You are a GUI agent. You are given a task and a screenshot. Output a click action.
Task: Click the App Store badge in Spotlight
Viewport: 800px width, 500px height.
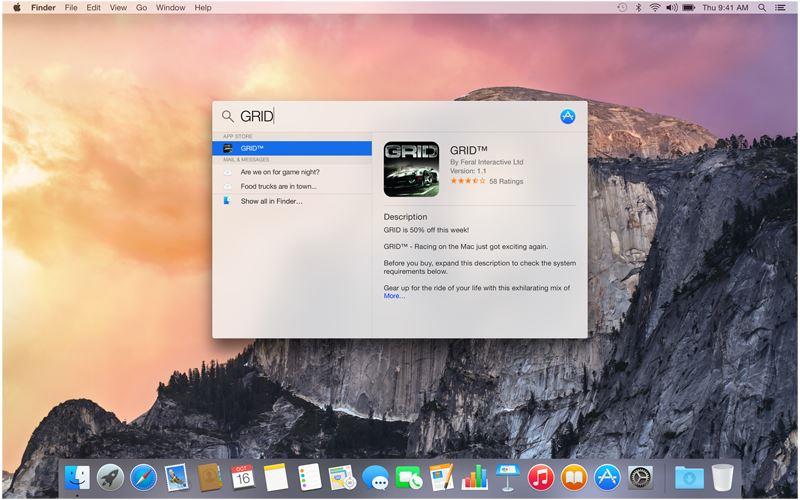(x=568, y=116)
